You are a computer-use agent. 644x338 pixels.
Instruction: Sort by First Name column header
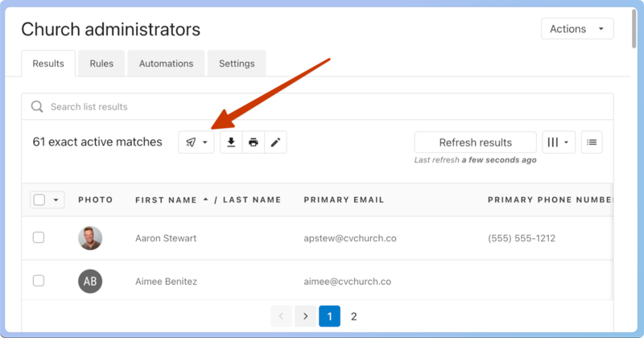(x=167, y=200)
